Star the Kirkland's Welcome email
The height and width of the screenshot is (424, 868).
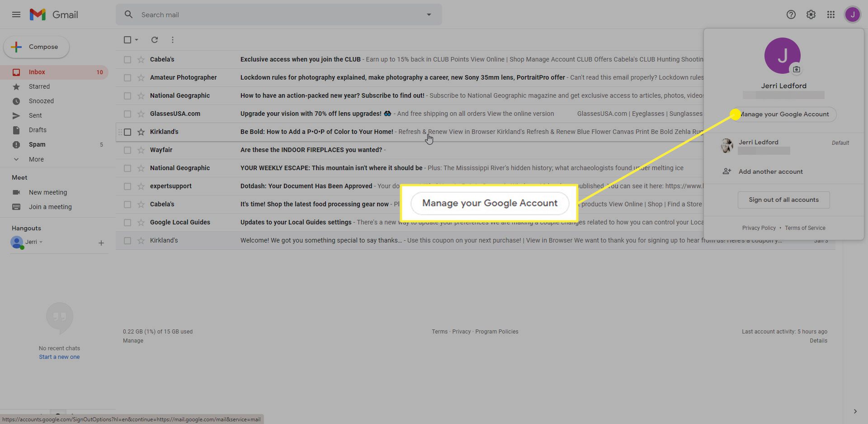[141, 240]
